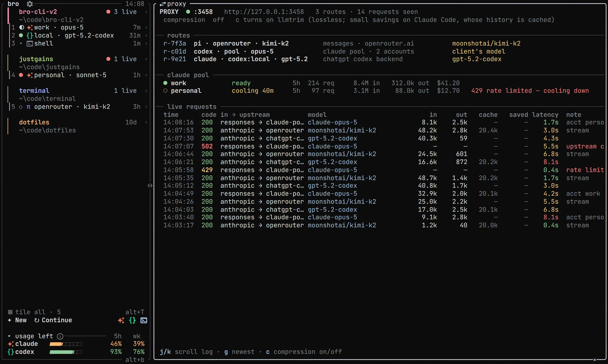The height and width of the screenshot is (364, 608).
Task: Click the latency column header
Action: tap(545, 115)
